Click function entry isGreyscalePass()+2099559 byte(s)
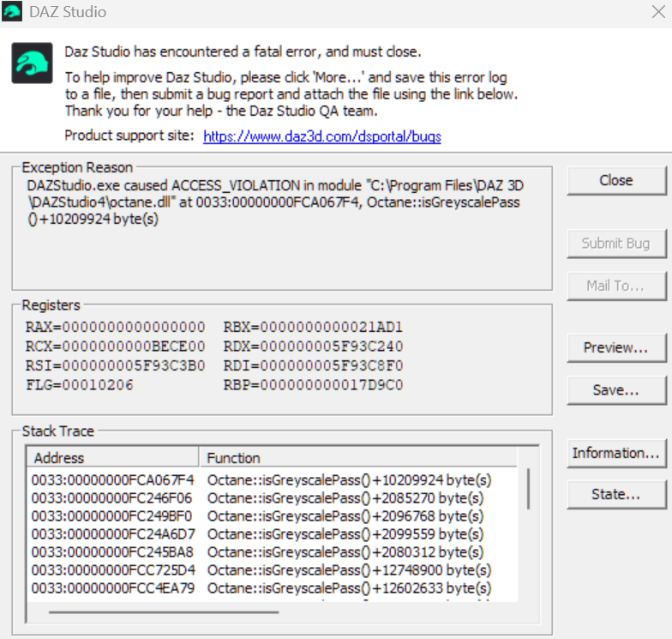The height and width of the screenshot is (639, 672). (x=345, y=534)
